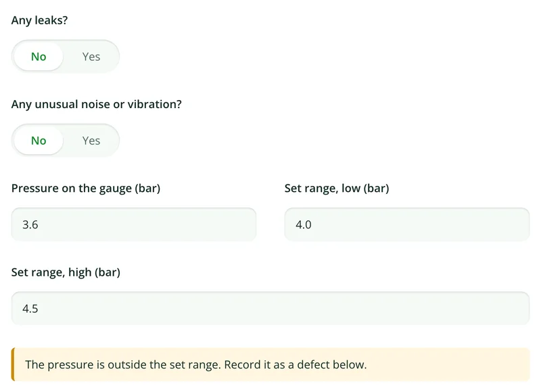The height and width of the screenshot is (392, 541).
Task: Edit the Set range, high field
Action: click(x=270, y=309)
